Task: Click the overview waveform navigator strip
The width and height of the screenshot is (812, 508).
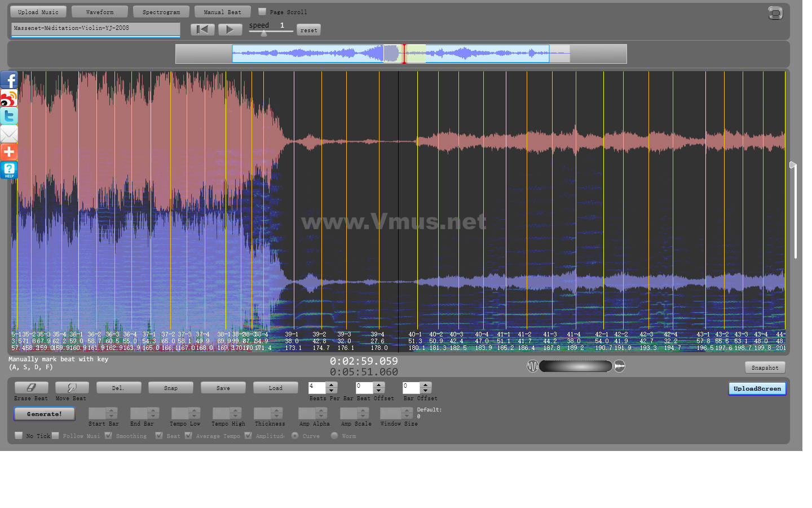Action: coord(401,54)
